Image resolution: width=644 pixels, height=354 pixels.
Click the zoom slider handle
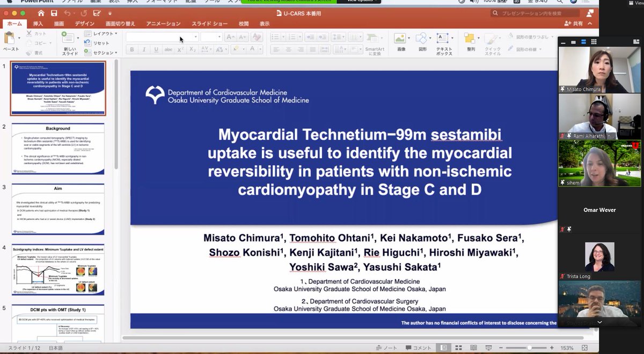[x=530, y=348]
